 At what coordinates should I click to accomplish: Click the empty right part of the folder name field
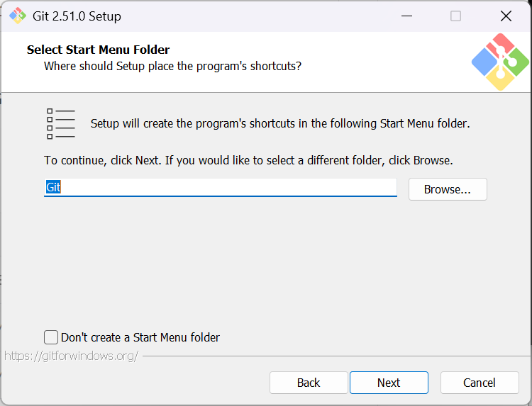pos(284,188)
